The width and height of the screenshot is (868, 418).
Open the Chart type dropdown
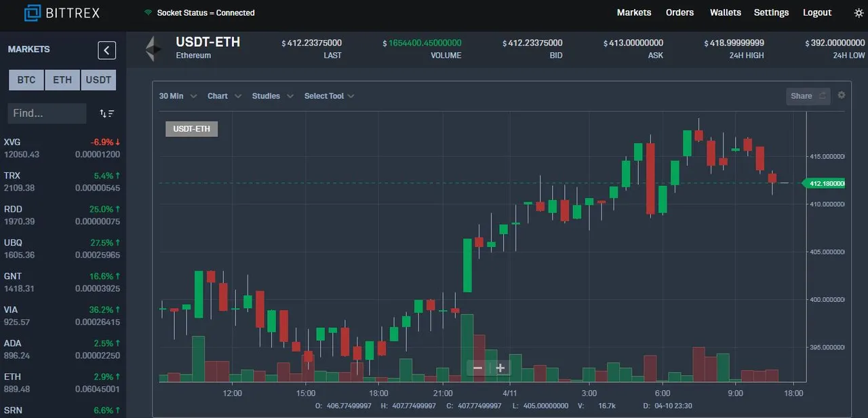[224, 96]
